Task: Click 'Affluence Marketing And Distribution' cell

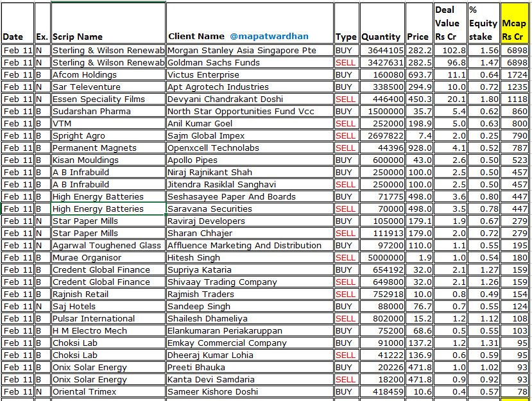Action: pyautogui.click(x=250, y=246)
